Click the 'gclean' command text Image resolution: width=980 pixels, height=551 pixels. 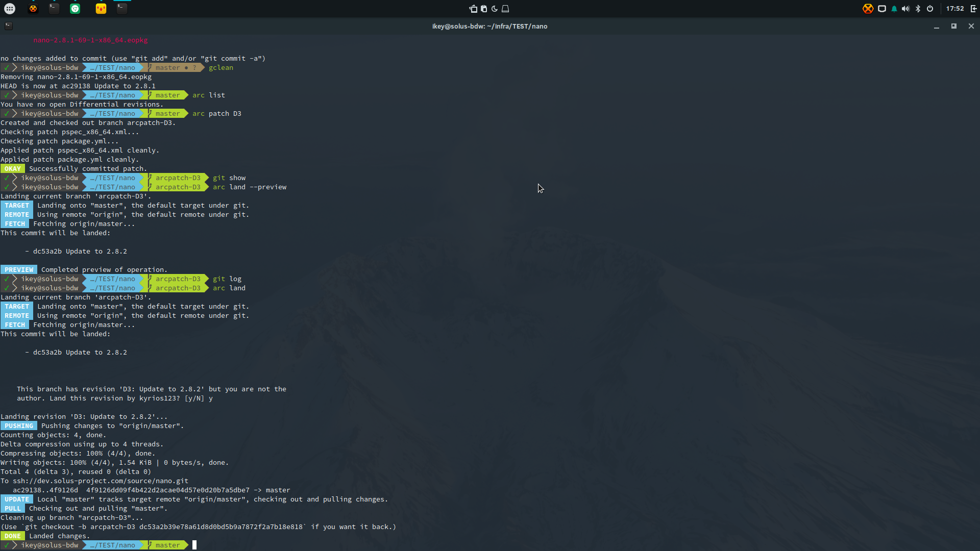221,68
